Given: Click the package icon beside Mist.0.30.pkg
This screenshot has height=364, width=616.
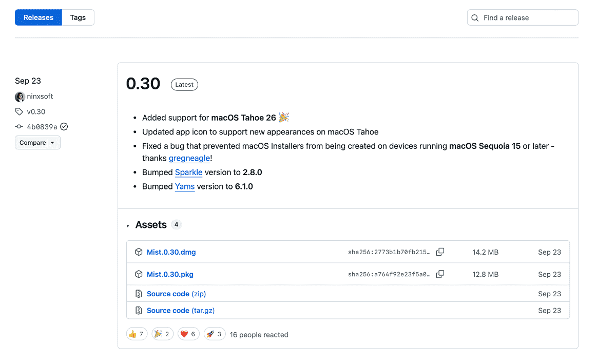Looking at the screenshot, I should pos(139,274).
